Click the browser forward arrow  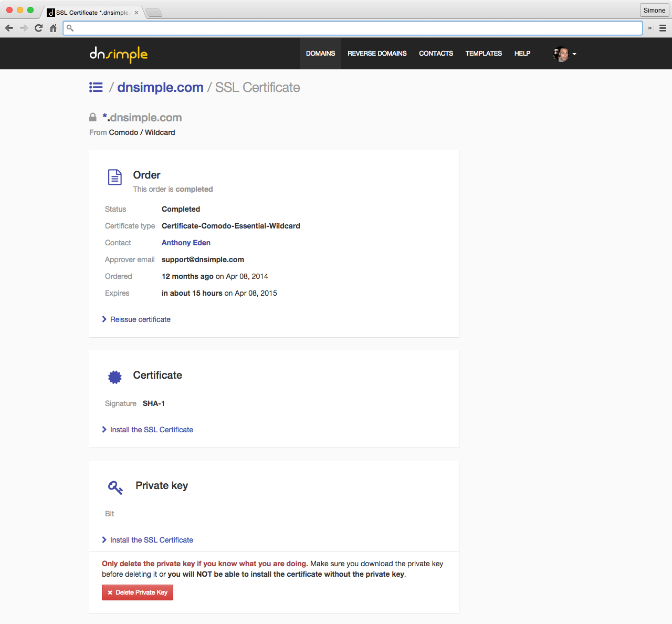(24, 28)
